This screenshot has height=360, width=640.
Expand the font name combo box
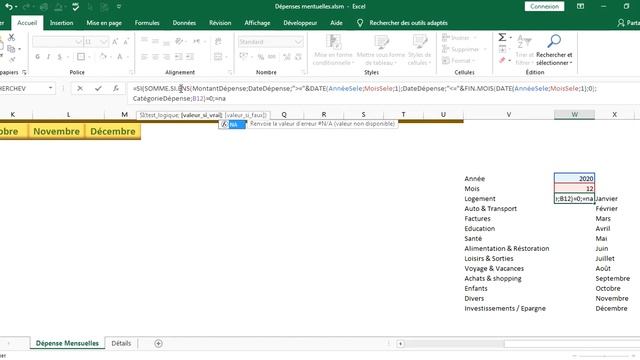click(x=78, y=42)
